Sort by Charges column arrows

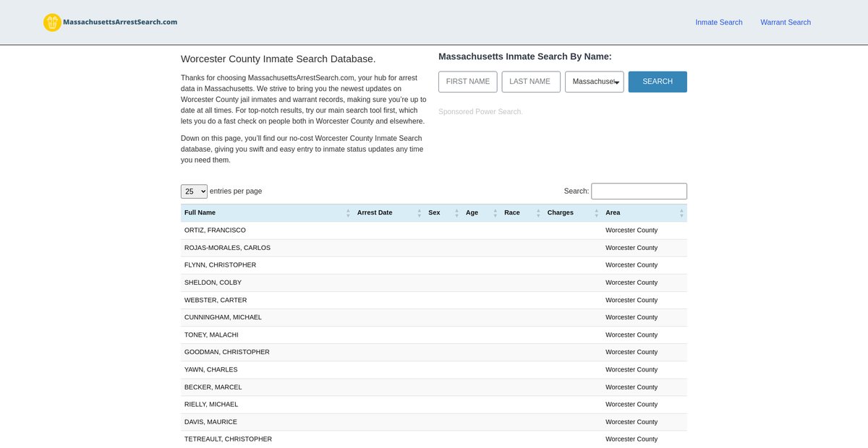pyautogui.click(x=596, y=213)
